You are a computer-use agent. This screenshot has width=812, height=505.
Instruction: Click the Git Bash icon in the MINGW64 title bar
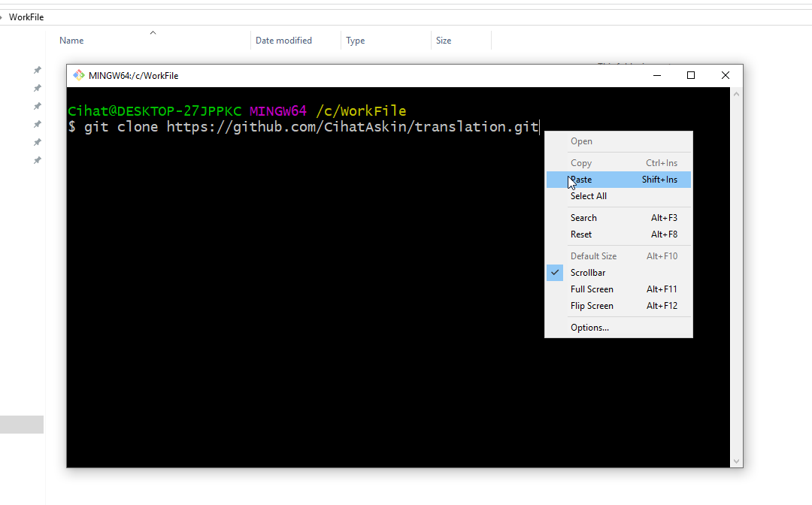[79, 76]
